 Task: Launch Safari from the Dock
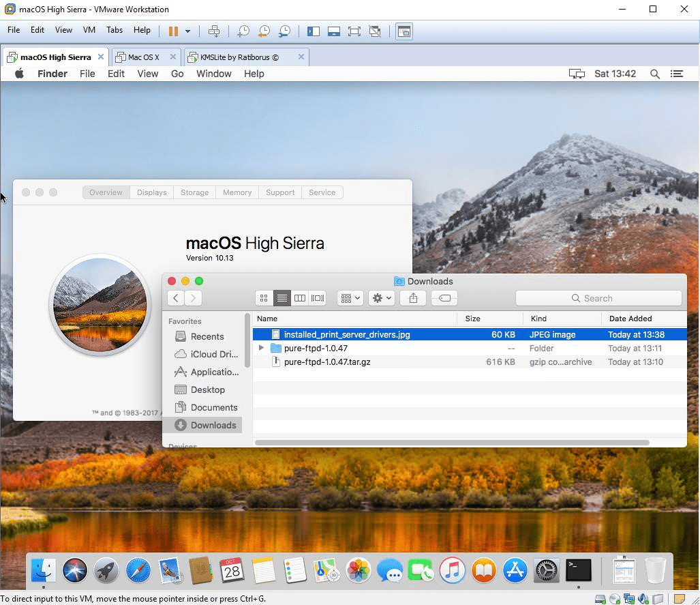[138, 571]
